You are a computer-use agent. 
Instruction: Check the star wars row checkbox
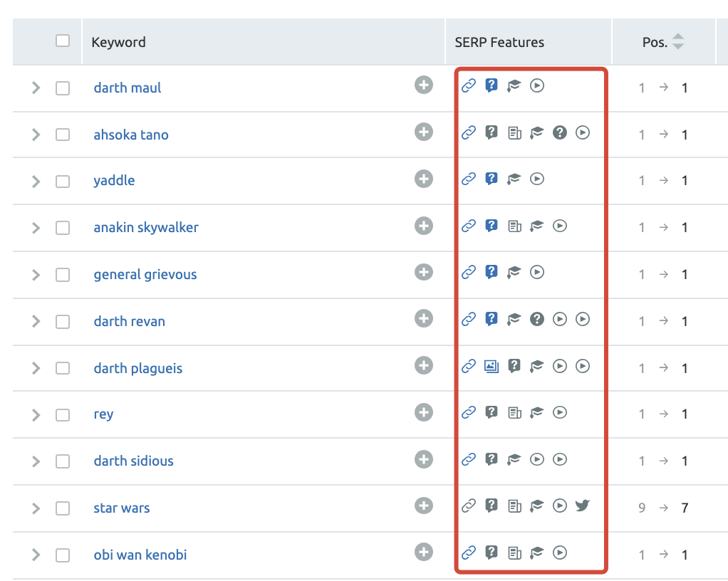[x=63, y=508]
